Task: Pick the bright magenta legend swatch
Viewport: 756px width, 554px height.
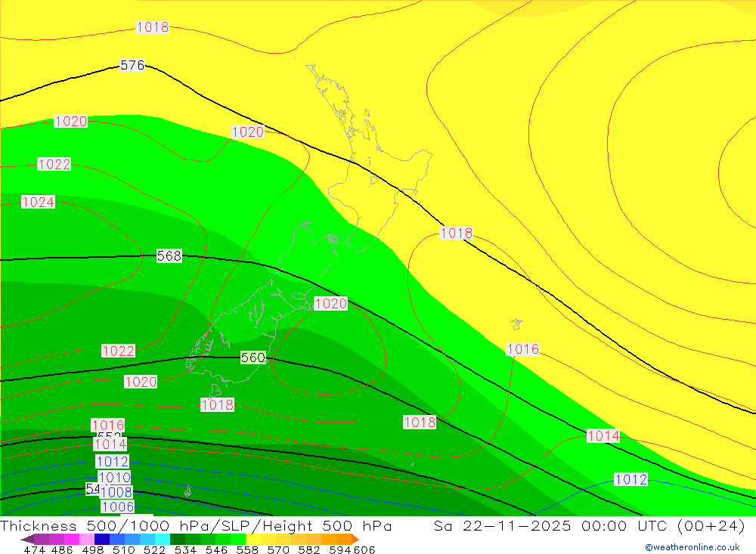Action: [72, 539]
